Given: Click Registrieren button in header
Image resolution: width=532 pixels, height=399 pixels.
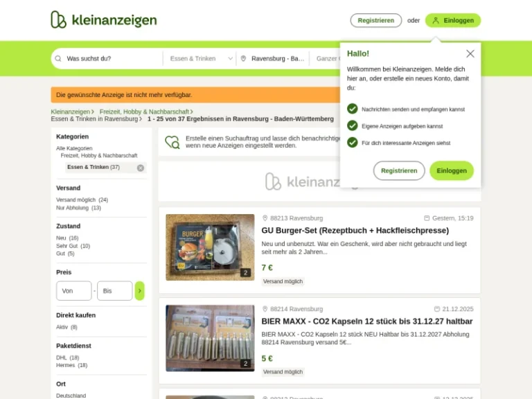Looking at the screenshot, I should click(376, 20).
